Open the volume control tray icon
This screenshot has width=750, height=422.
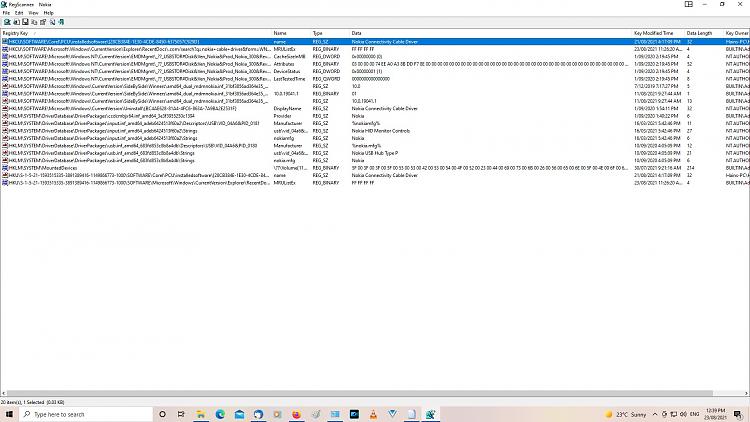(x=684, y=414)
